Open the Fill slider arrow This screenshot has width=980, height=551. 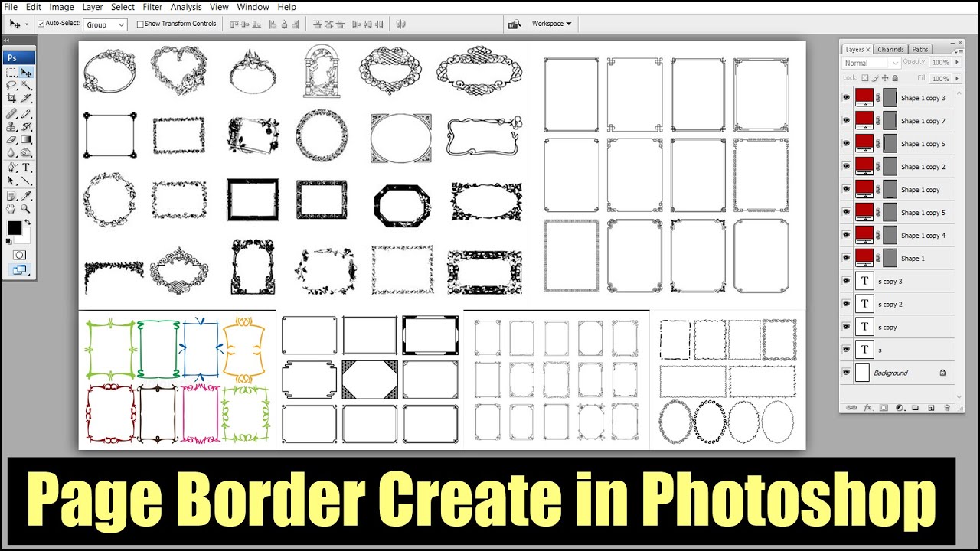[x=957, y=78]
